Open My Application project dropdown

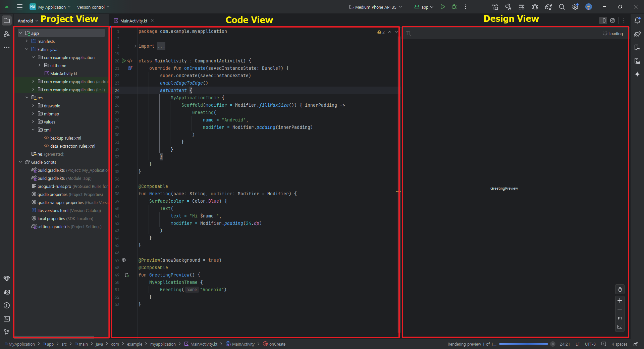(x=50, y=7)
